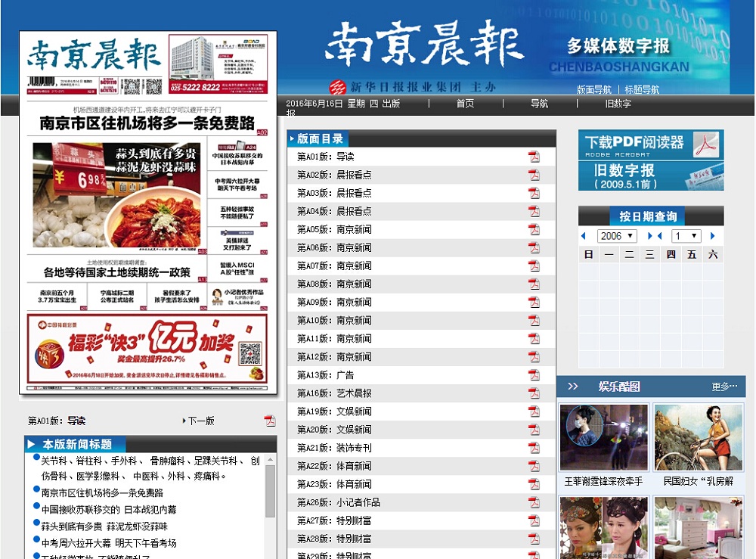Open PDF icon for 第A09版 南京新闻

pyautogui.click(x=534, y=303)
